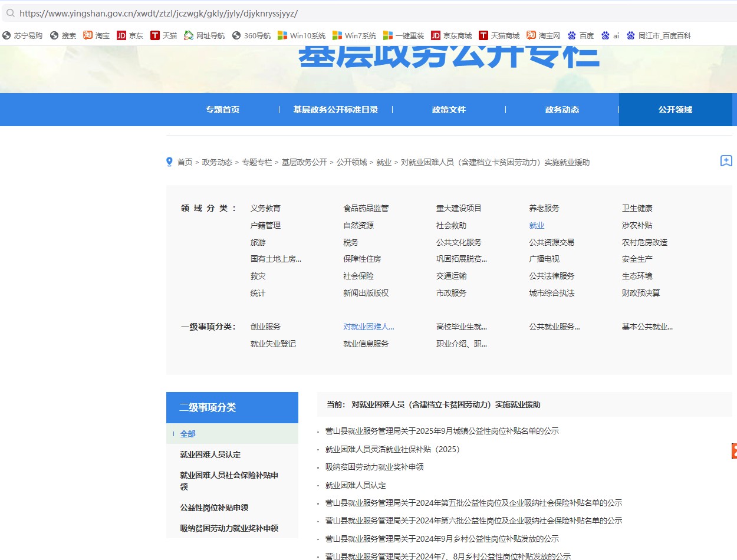Choose the 社会保险 domain category
The image size is (737, 560).
358,276
